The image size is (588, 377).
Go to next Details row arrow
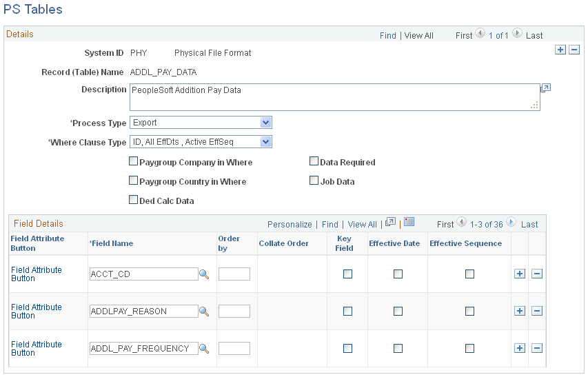pos(517,33)
